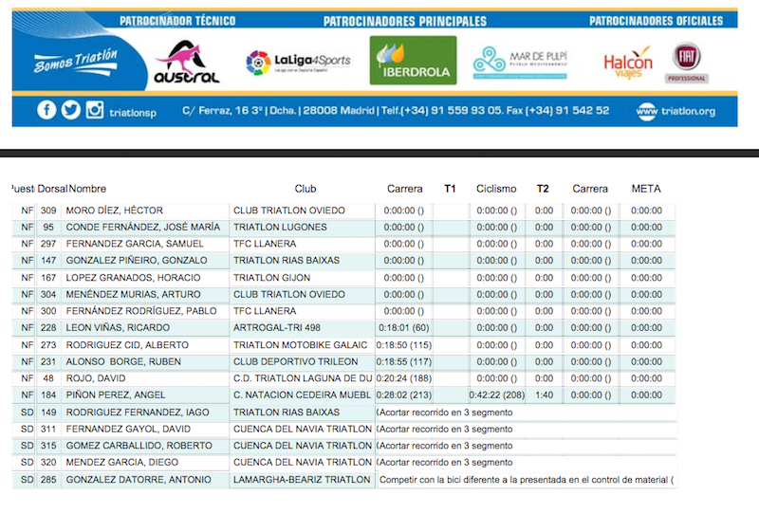Click the Ciclismo column header
The width and height of the screenshot is (759, 532).
(x=496, y=189)
